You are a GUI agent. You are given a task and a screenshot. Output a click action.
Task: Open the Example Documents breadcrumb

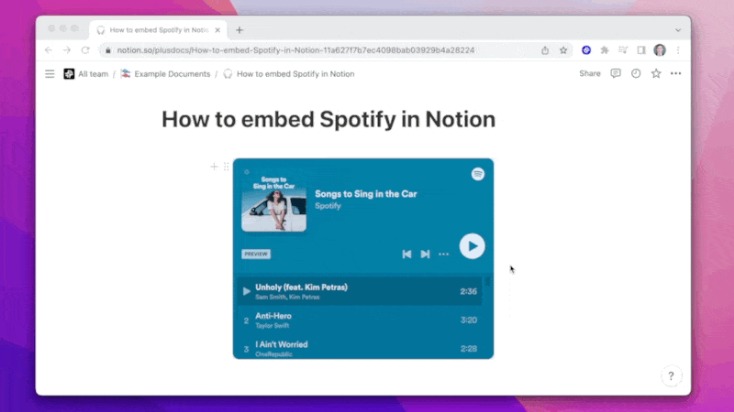tap(166, 74)
